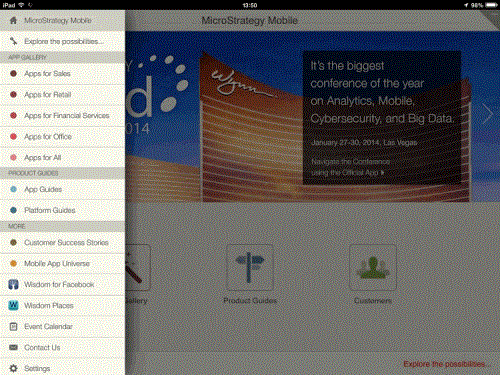Select Platform Guides text
The width and height of the screenshot is (500, 375).
(x=50, y=210)
